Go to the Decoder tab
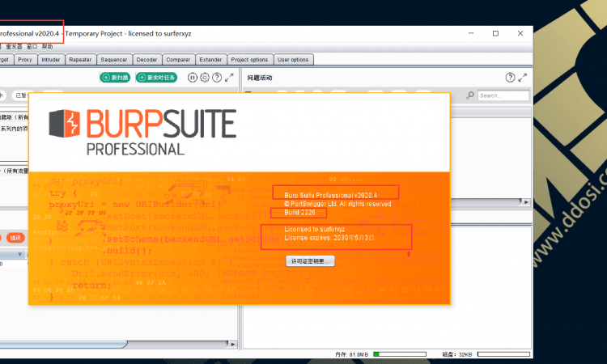The height and width of the screenshot is (364, 607). [147, 60]
